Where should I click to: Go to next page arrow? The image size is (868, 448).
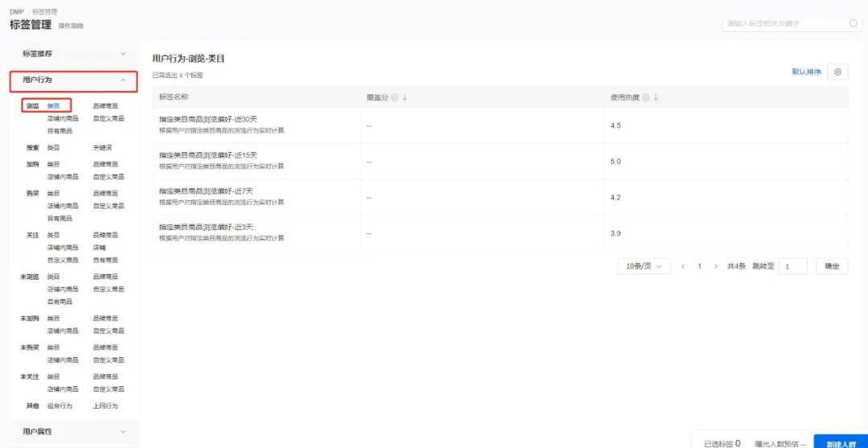point(716,266)
